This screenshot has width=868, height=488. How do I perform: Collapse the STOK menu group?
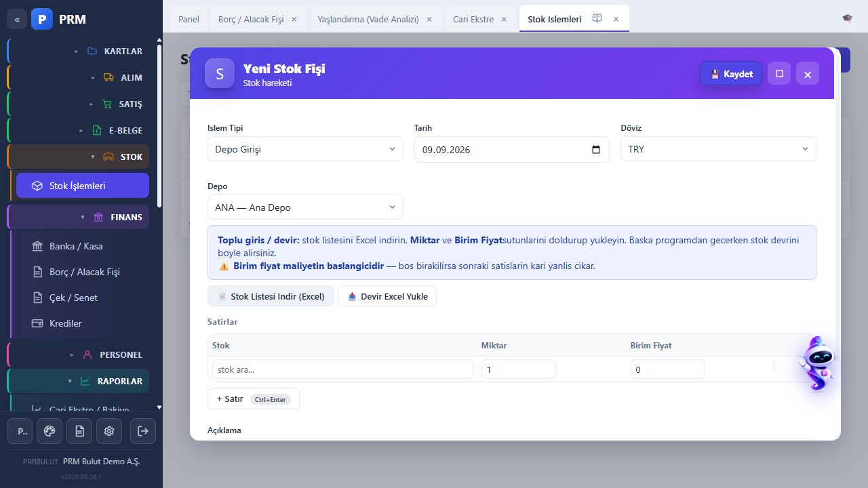(78, 157)
